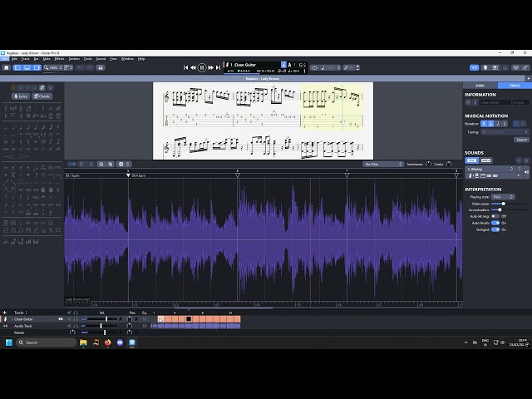Click the sync point marker at bar 7
Viewport: 532px width, 399px height.
pyautogui.click(x=347, y=175)
